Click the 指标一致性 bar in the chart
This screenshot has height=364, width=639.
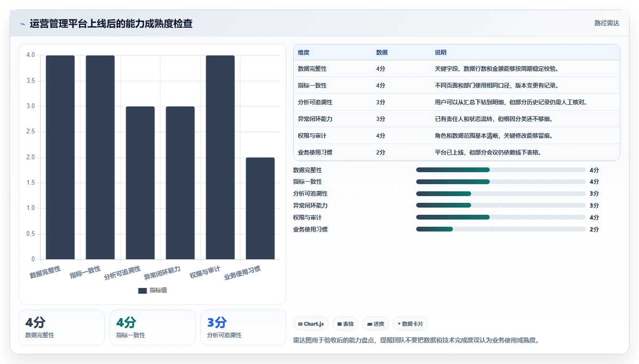coord(100,157)
